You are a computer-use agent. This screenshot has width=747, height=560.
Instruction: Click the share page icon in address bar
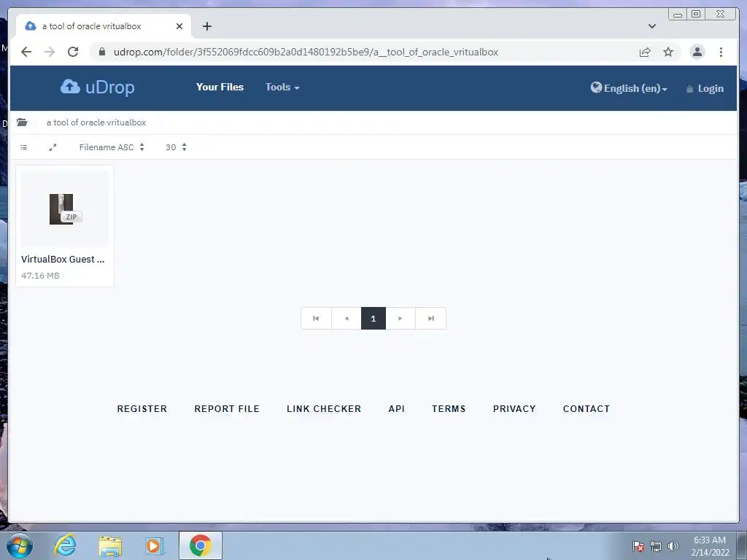coord(645,52)
